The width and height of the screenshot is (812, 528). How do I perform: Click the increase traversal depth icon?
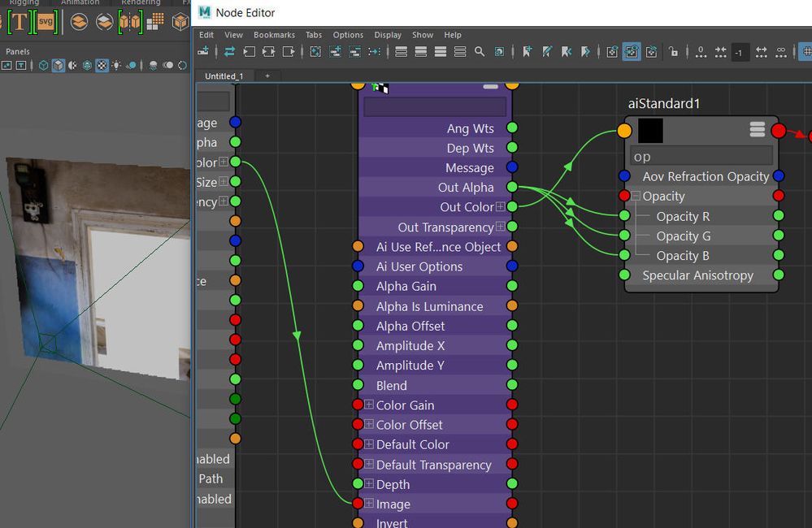pyautogui.click(x=762, y=52)
